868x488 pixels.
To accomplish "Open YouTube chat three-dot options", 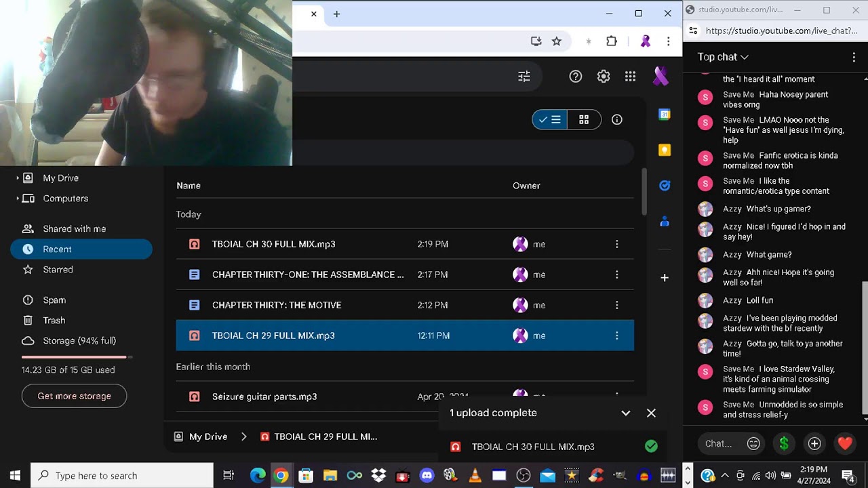I will coord(854,57).
